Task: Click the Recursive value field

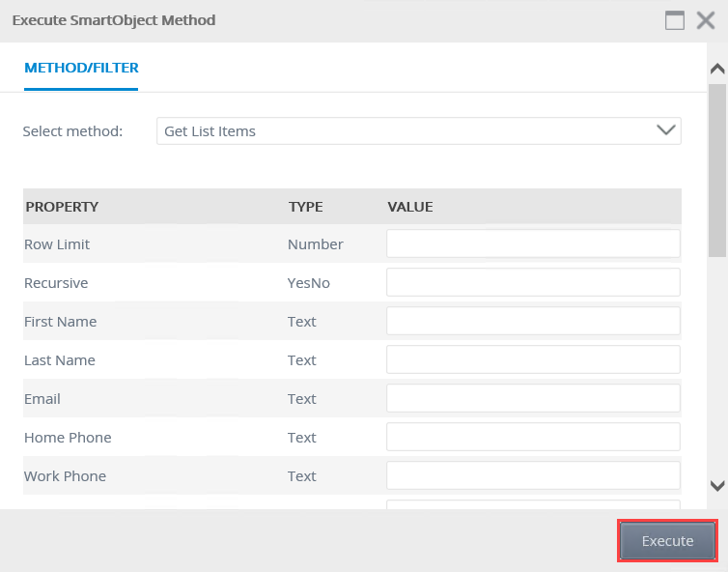Action: [x=534, y=282]
